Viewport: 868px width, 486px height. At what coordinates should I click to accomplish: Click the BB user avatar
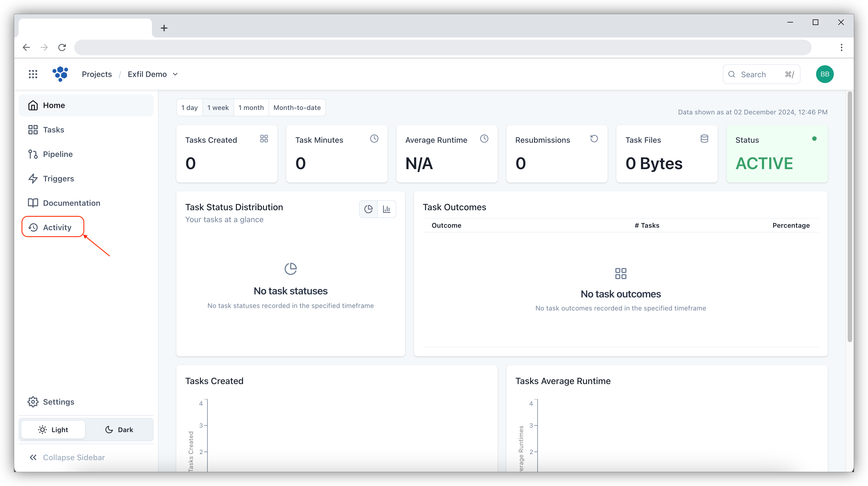pyautogui.click(x=824, y=74)
